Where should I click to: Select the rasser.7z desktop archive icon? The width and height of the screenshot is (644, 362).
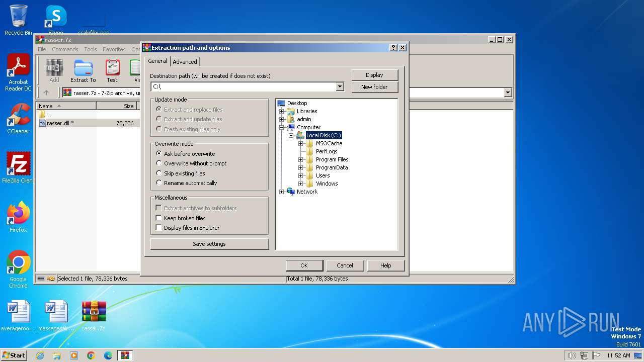pos(94,316)
